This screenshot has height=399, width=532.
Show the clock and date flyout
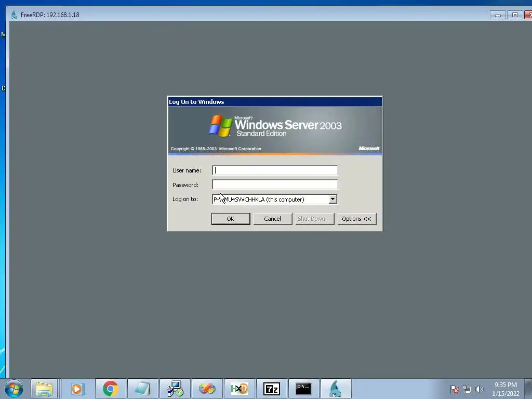pyautogui.click(x=506, y=389)
